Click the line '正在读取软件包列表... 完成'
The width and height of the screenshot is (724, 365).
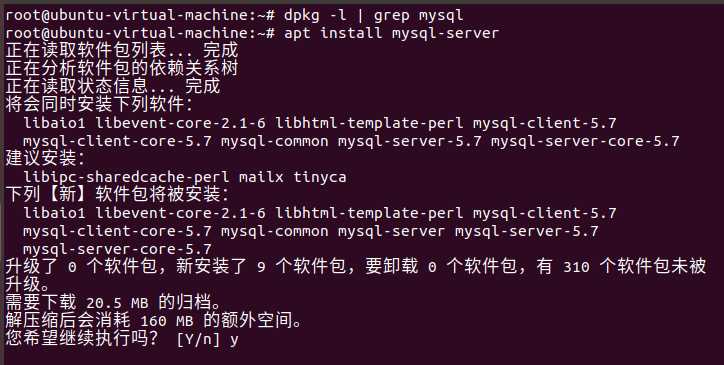pos(122,50)
